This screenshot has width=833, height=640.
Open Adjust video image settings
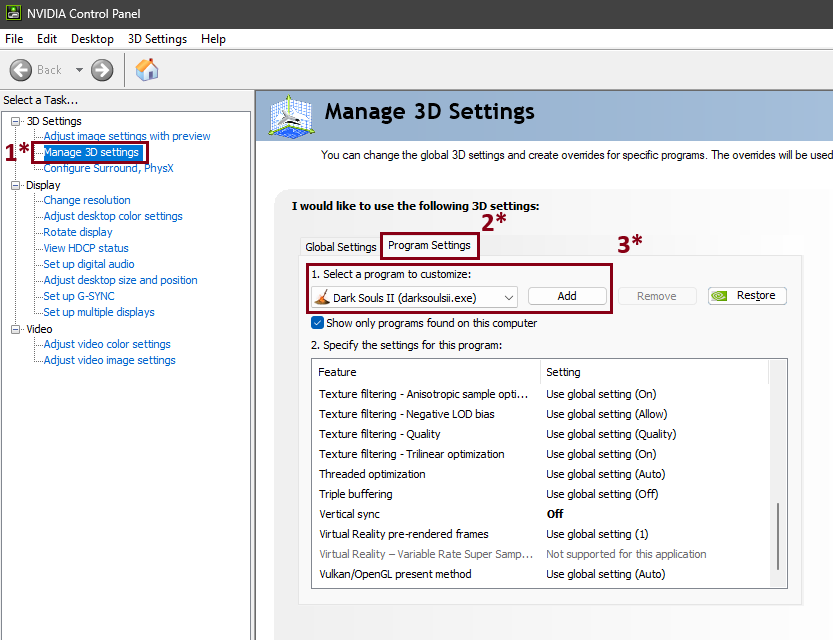pyautogui.click(x=109, y=360)
